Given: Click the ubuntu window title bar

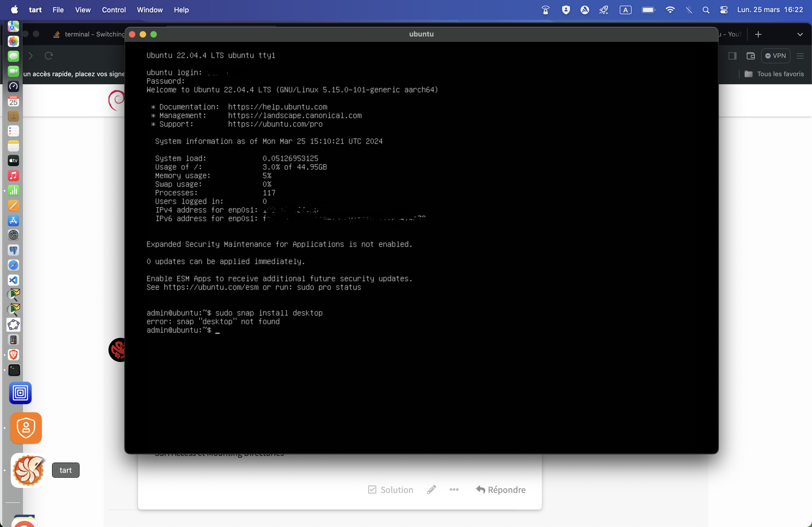Looking at the screenshot, I should click(x=421, y=34).
